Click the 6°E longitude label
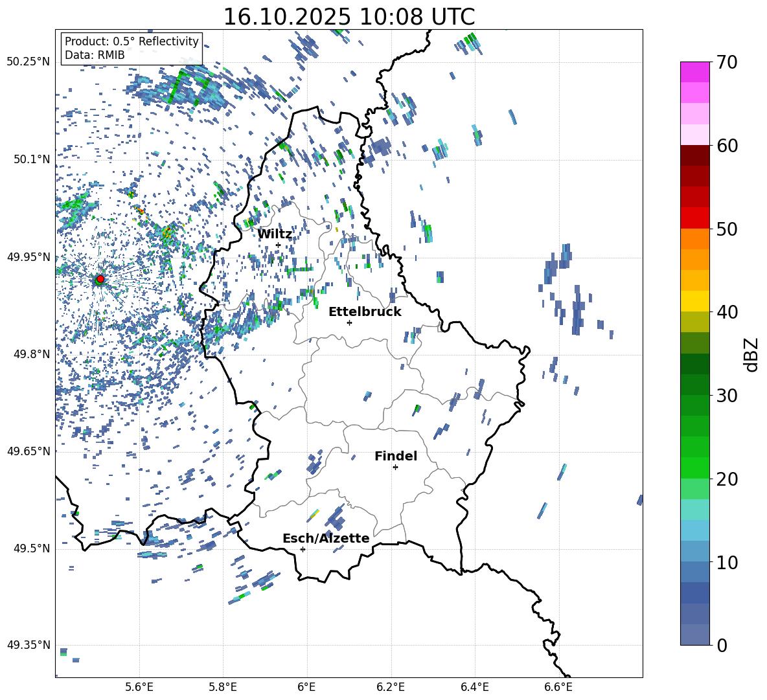767x700 pixels. tap(306, 687)
